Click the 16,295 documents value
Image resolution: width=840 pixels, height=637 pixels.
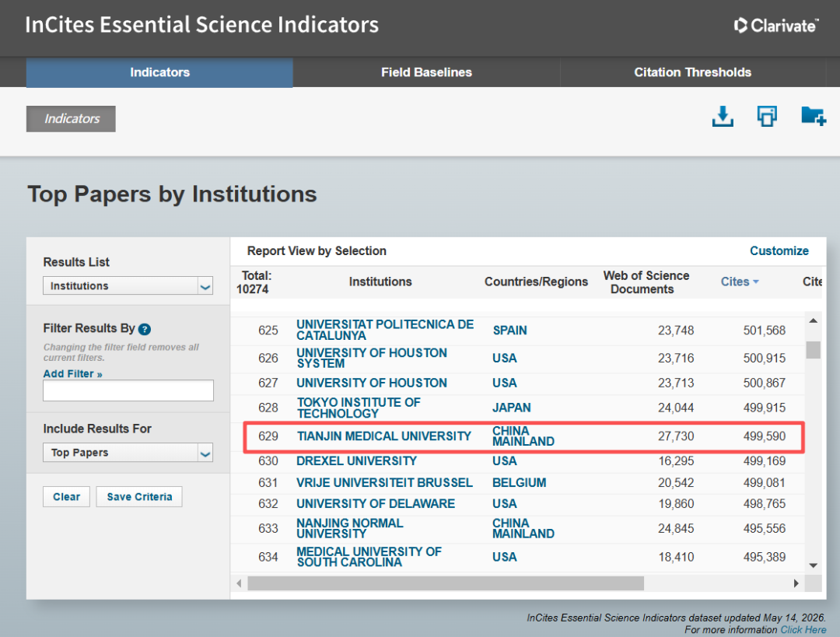676,460
